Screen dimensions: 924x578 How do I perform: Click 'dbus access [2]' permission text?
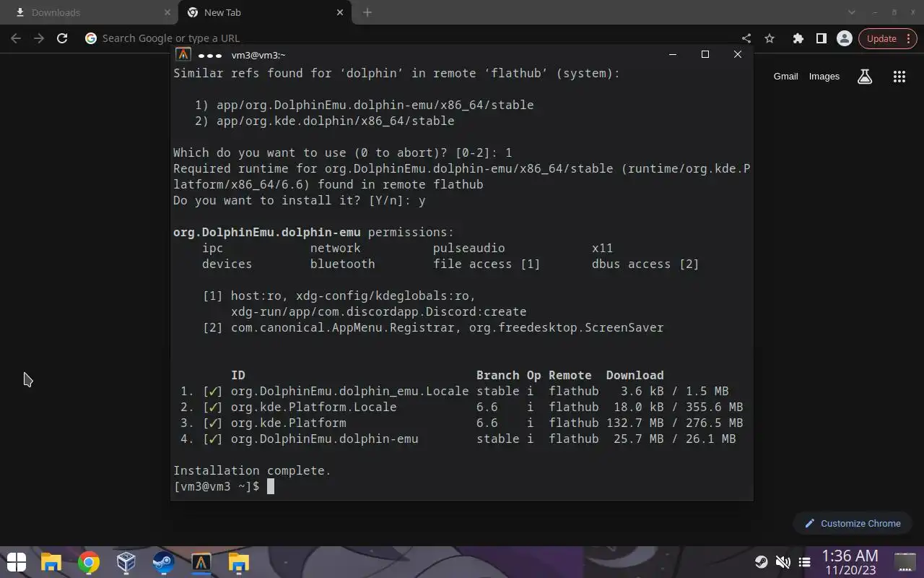click(646, 264)
